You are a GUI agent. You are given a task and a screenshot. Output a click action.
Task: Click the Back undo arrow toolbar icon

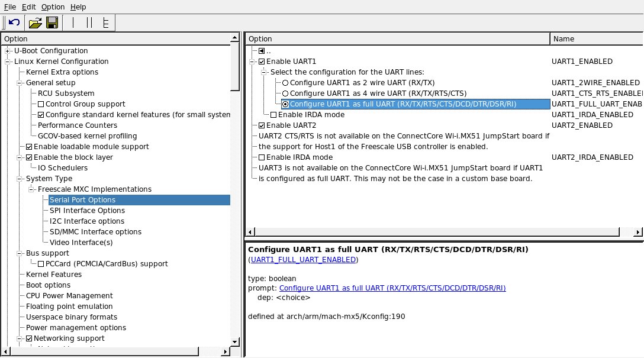pos(14,23)
